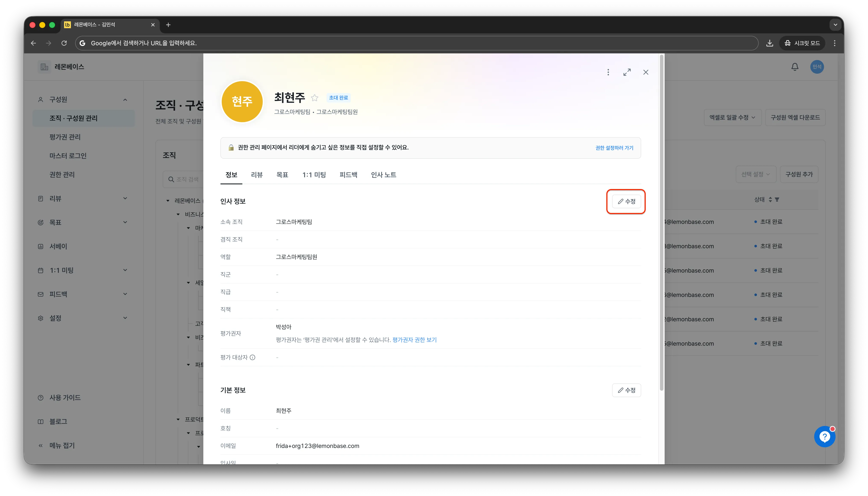This screenshot has width=868, height=496.
Task: Close the 최현주 profile panel
Action: 646,72
